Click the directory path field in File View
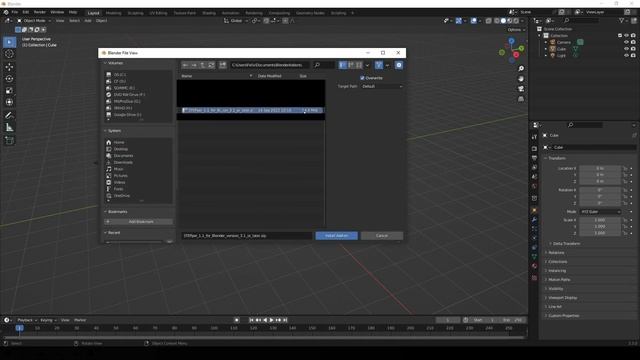Image resolution: width=640 pixels, height=360 pixels. (x=270, y=65)
